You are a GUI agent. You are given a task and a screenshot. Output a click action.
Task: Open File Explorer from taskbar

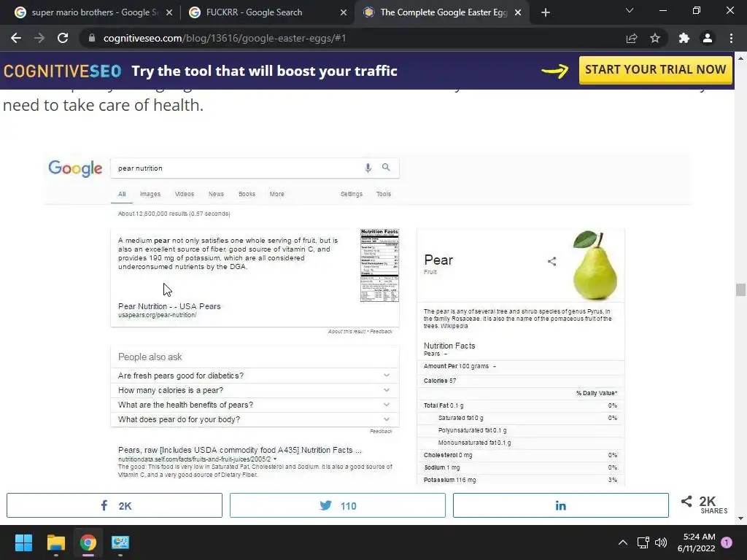click(x=55, y=542)
